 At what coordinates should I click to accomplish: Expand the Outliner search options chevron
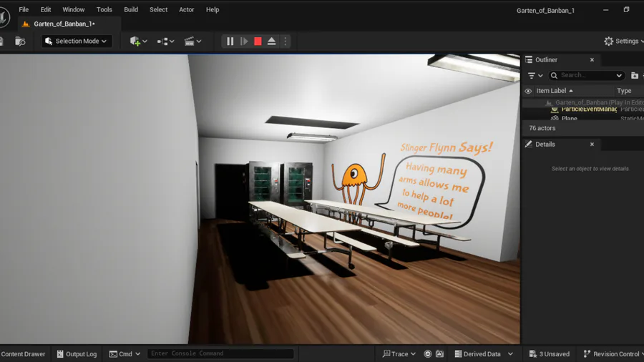coord(619,76)
